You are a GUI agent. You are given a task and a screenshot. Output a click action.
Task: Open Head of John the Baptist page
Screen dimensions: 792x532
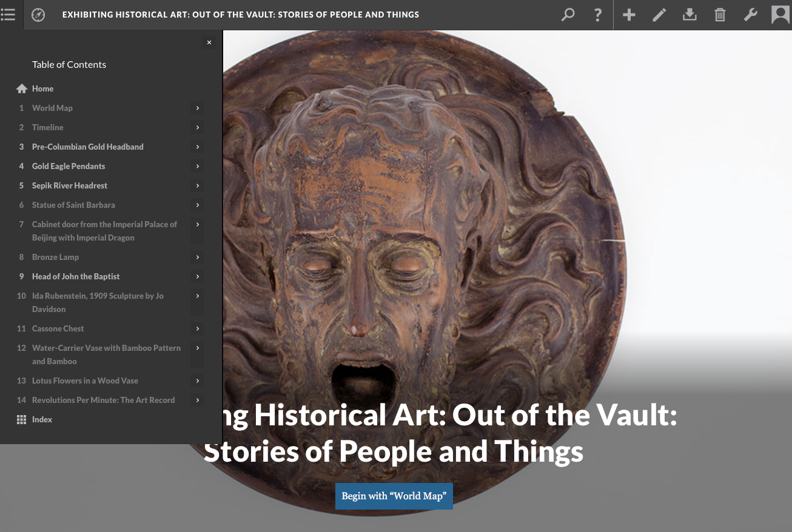pyautogui.click(x=76, y=276)
